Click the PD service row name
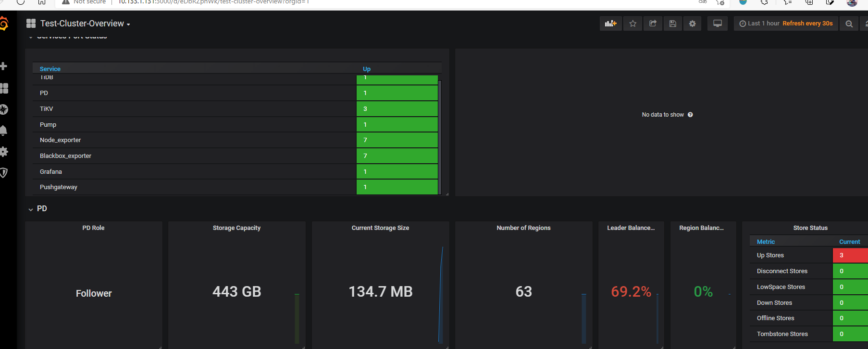868x349 pixels. click(x=44, y=93)
